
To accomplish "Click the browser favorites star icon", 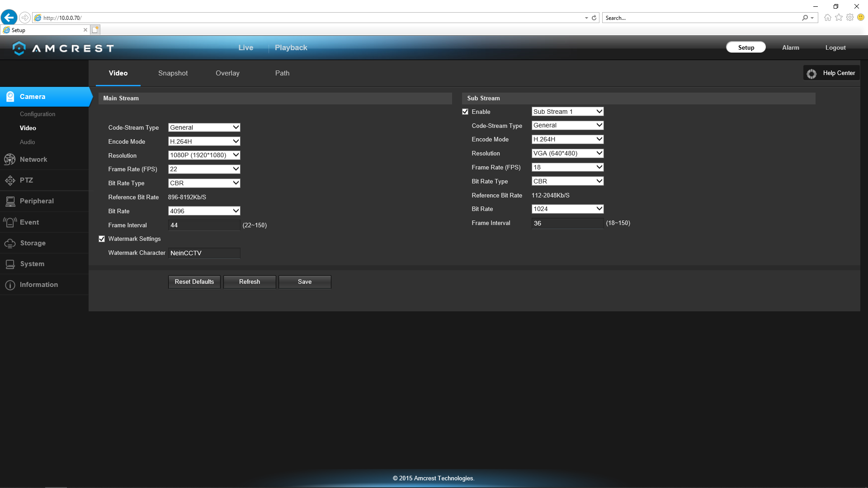I will coord(839,18).
